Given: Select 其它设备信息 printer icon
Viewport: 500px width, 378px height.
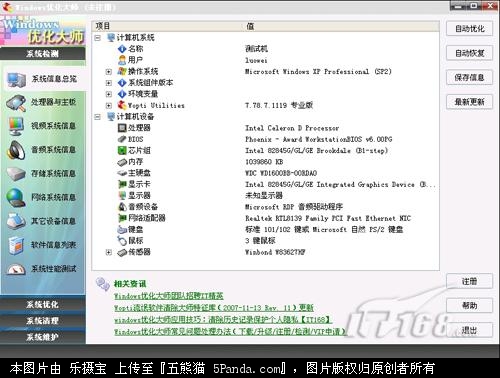Looking at the screenshot, I should click(16, 221).
